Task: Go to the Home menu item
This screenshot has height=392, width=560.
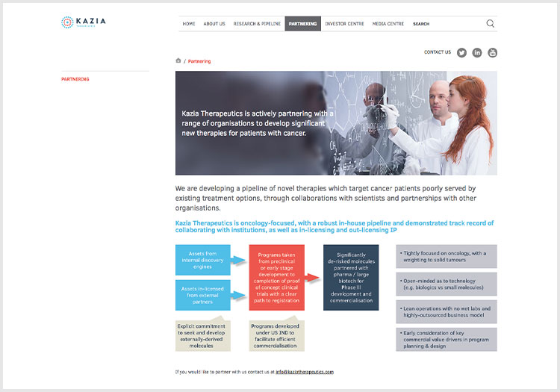Action: pos(189,24)
